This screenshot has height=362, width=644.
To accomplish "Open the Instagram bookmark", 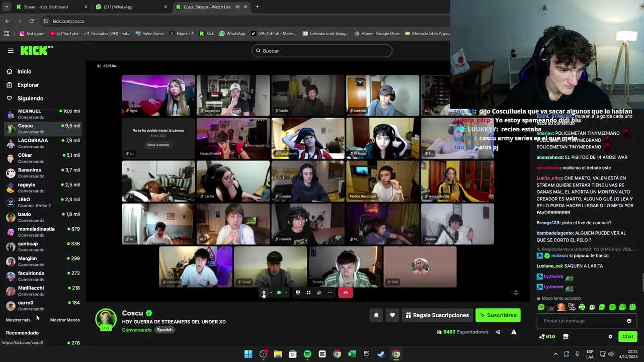I will click(x=32, y=34).
